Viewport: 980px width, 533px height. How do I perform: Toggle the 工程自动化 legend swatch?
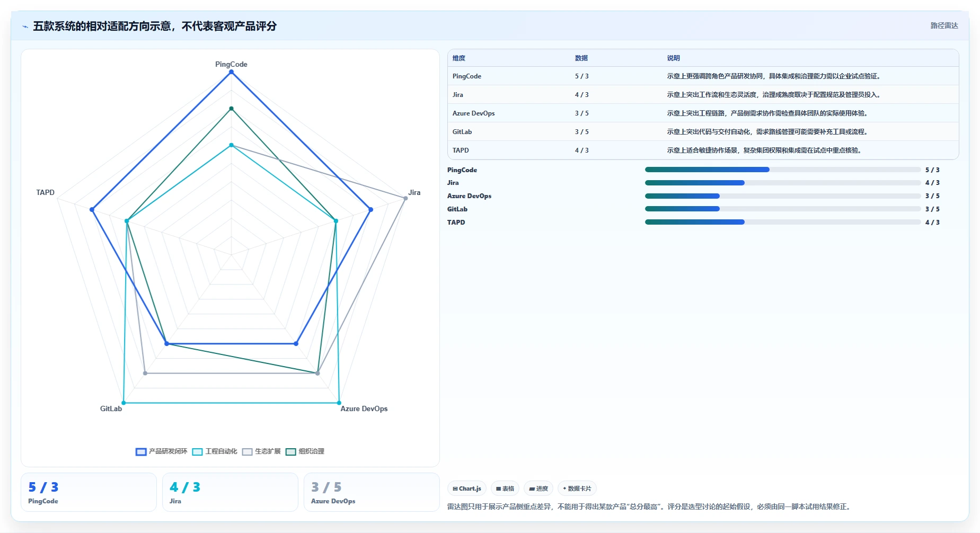(x=197, y=452)
